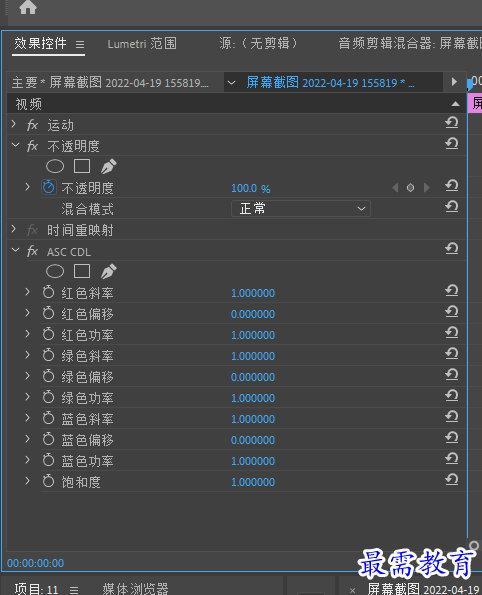The image size is (482, 595).
Task: Toggle the ASC CDL fx effect on/off
Action: [33, 251]
